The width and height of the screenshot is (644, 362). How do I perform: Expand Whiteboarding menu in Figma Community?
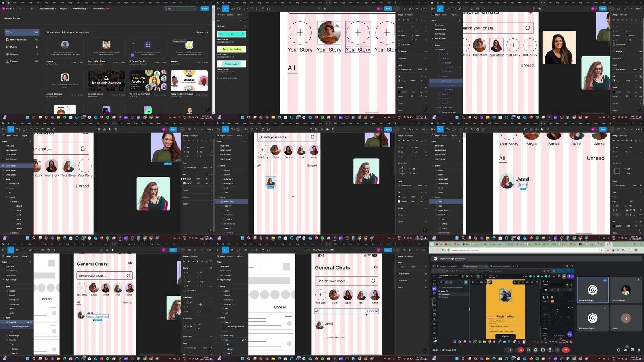(x=80, y=9)
